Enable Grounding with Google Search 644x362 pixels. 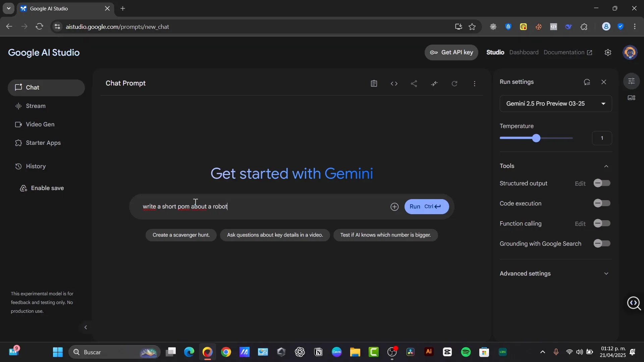[601, 243]
